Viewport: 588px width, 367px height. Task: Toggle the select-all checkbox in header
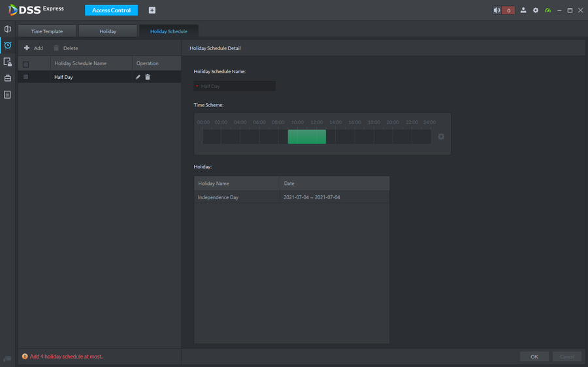pyautogui.click(x=26, y=65)
